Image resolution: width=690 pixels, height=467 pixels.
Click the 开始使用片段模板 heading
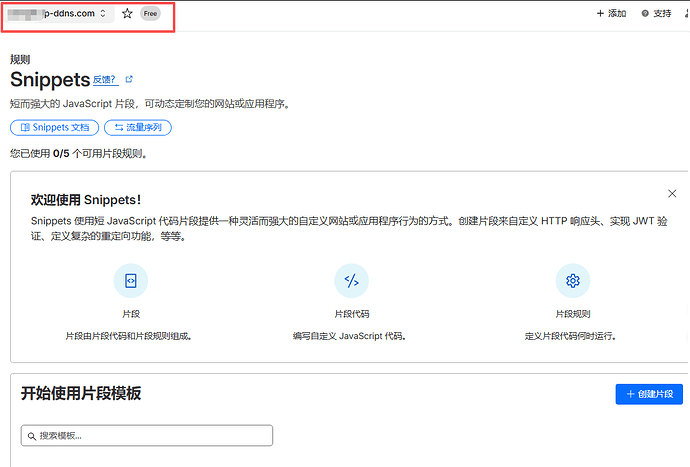click(81, 393)
